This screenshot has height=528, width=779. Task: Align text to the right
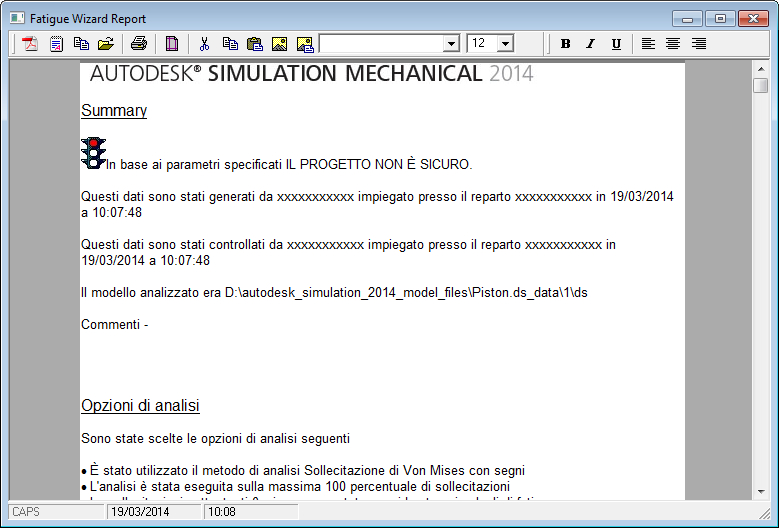tap(699, 44)
